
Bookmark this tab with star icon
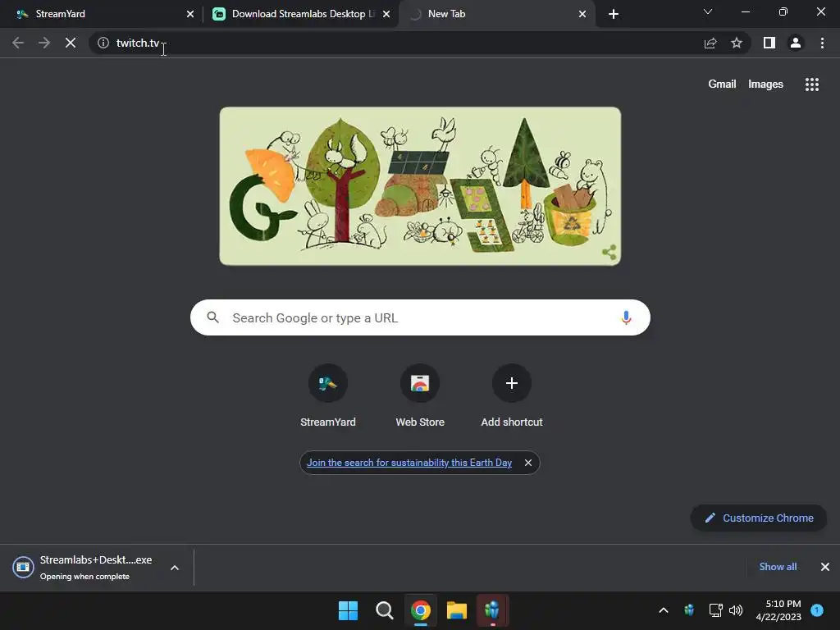(x=737, y=43)
